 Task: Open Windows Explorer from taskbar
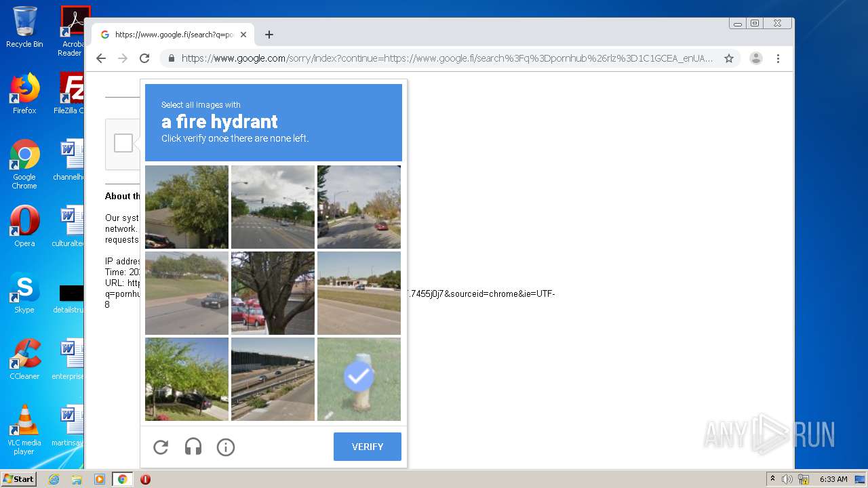point(77,479)
